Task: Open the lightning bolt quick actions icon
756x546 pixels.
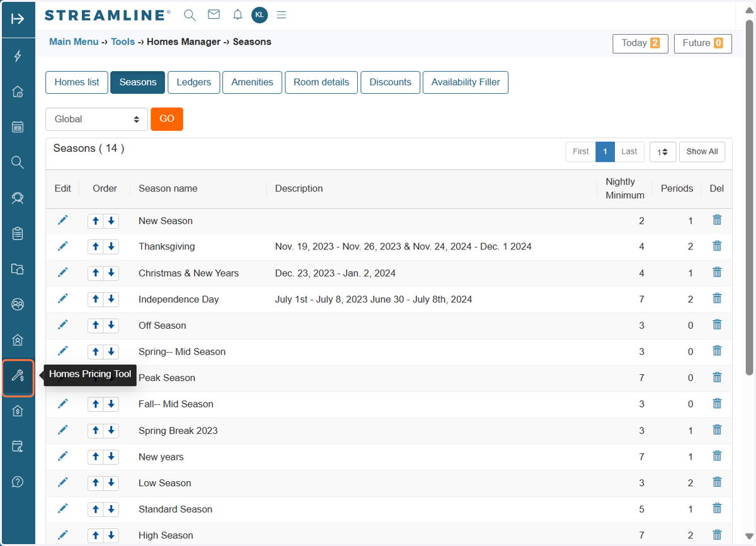Action: click(18, 56)
